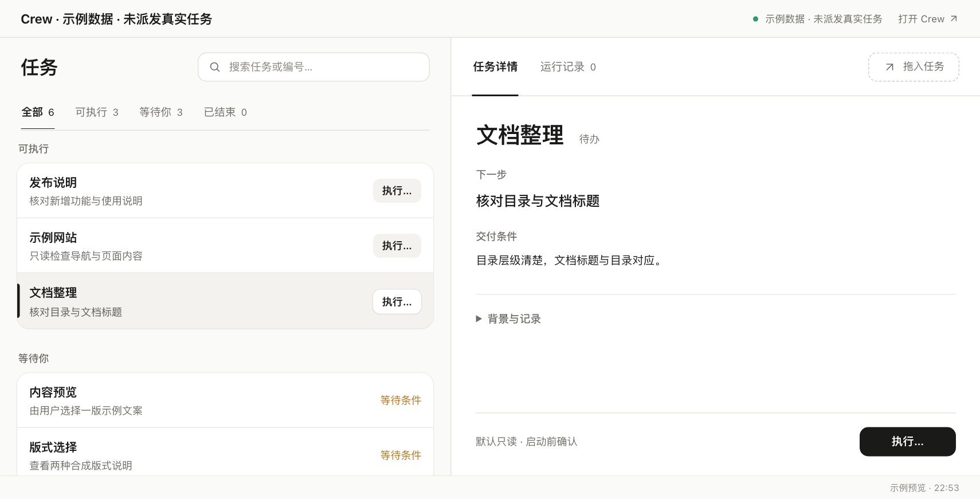Focus the 搜索任务或编号 search field
The width and height of the screenshot is (980, 499).
pos(313,67)
